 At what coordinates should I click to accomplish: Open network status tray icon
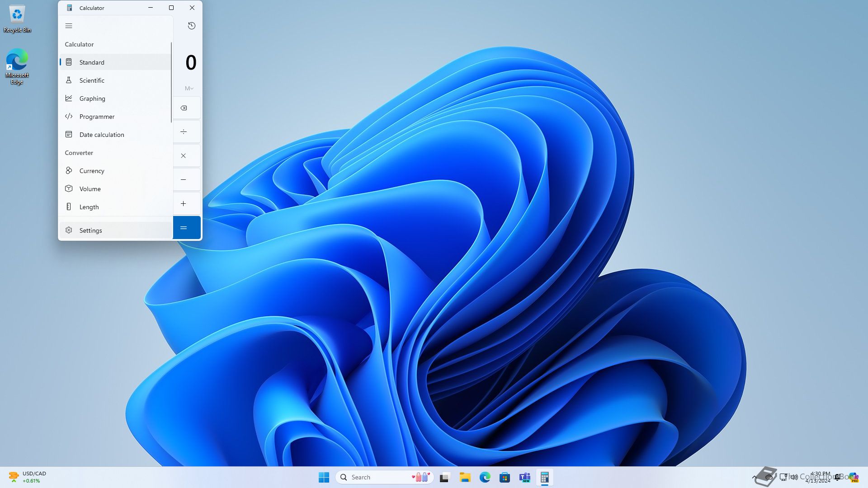pyautogui.click(x=783, y=477)
